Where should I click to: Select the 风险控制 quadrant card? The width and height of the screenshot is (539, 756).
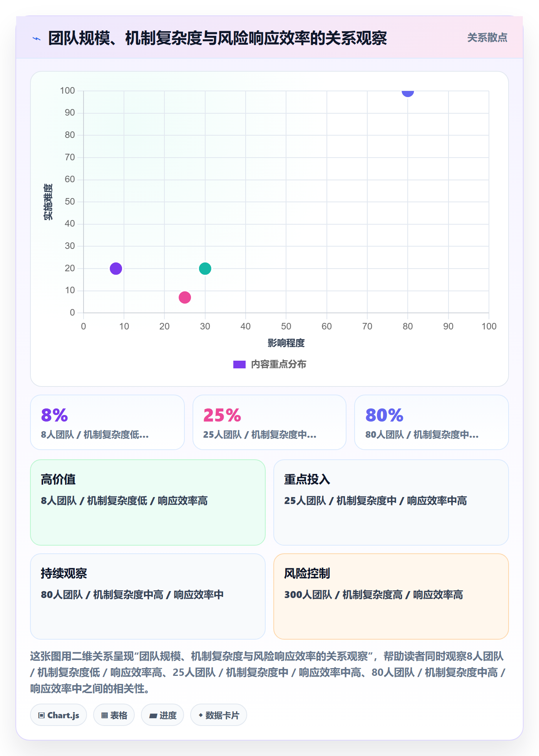[x=391, y=596]
